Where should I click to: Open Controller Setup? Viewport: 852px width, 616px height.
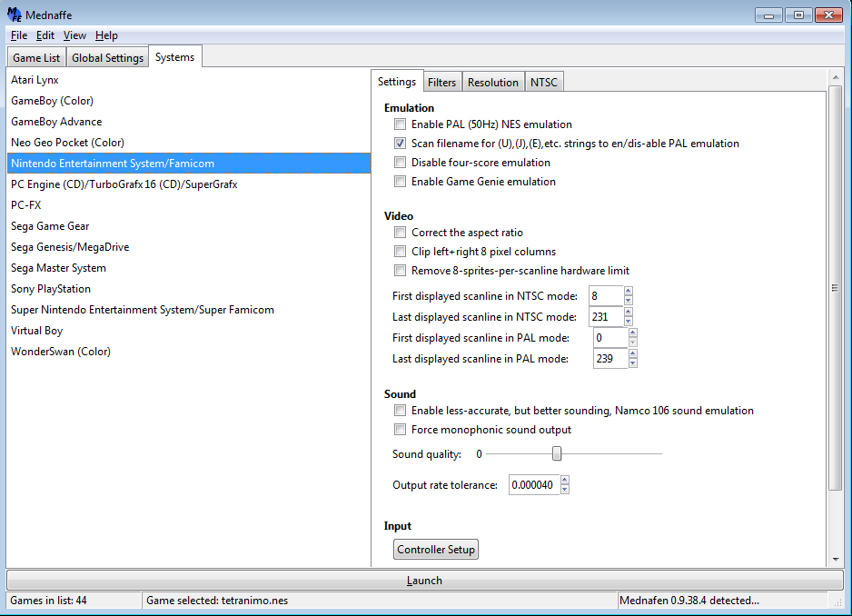(x=436, y=549)
